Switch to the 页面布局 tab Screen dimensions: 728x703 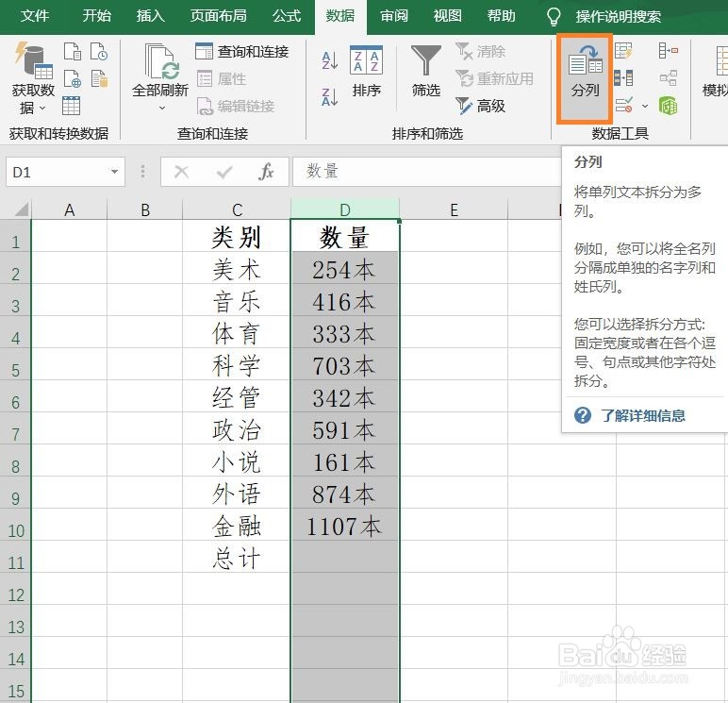(218, 16)
